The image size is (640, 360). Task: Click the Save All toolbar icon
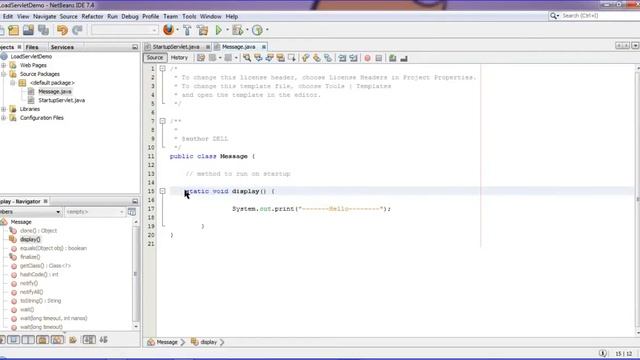tap(43, 30)
